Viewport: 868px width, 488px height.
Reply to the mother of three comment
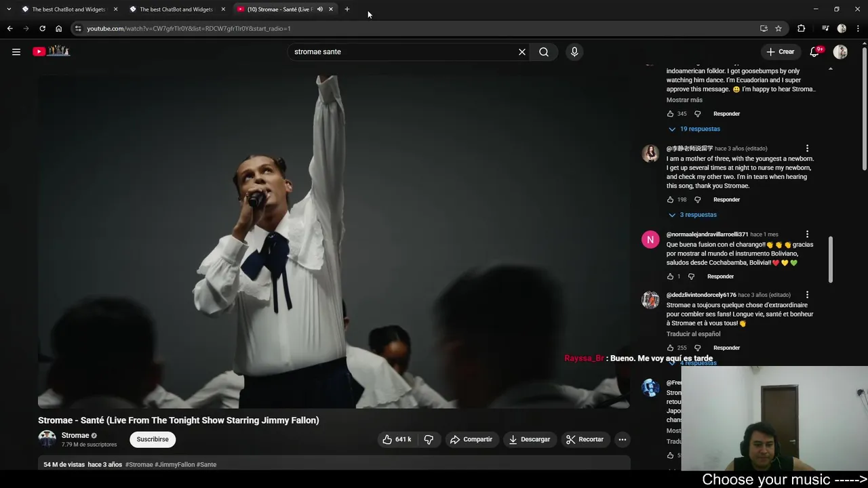(x=726, y=200)
